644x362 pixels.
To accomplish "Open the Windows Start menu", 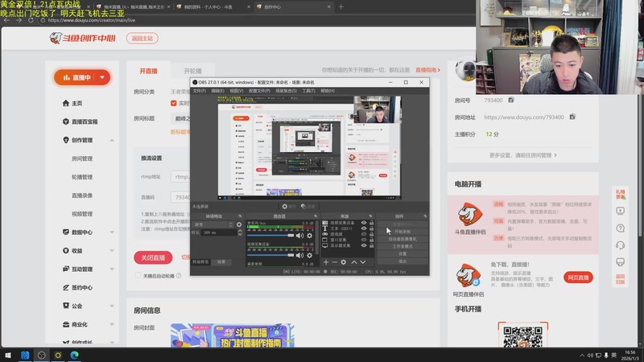I will coord(8,355).
